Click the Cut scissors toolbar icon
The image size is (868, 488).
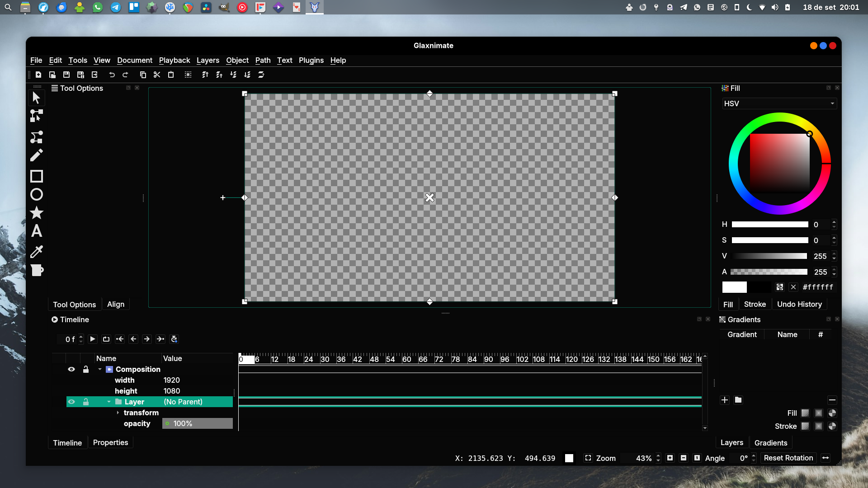[x=157, y=75]
